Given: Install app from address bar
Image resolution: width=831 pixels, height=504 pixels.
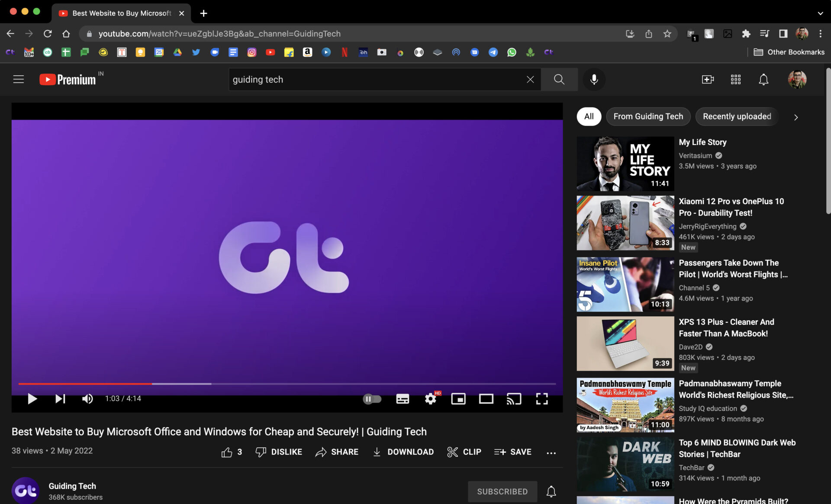Looking at the screenshot, I should pos(630,34).
